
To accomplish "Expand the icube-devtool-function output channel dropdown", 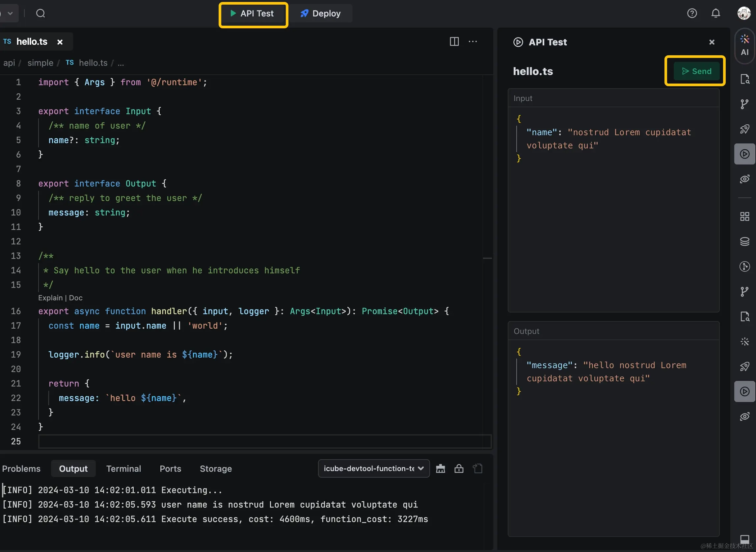I will tap(373, 468).
